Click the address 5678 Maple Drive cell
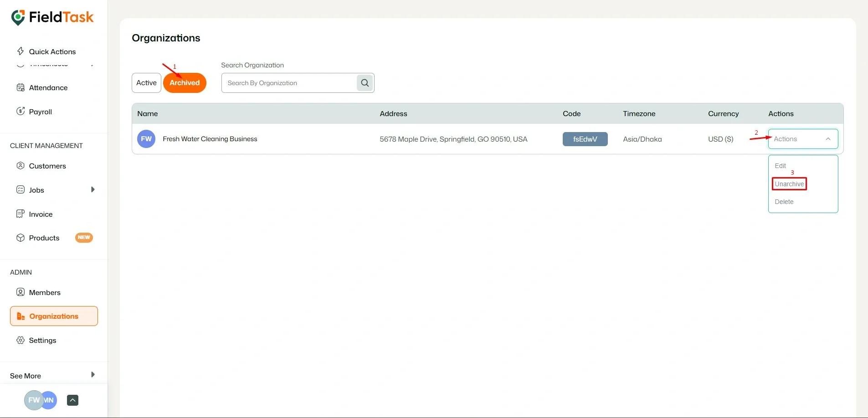 tap(453, 139)
